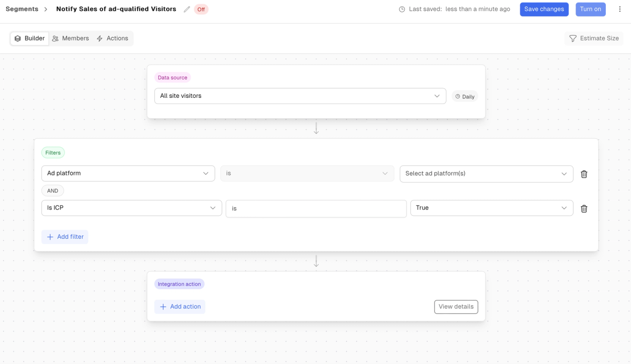631x364 pixels.
Task: Add a new filter
Action: 65,237
